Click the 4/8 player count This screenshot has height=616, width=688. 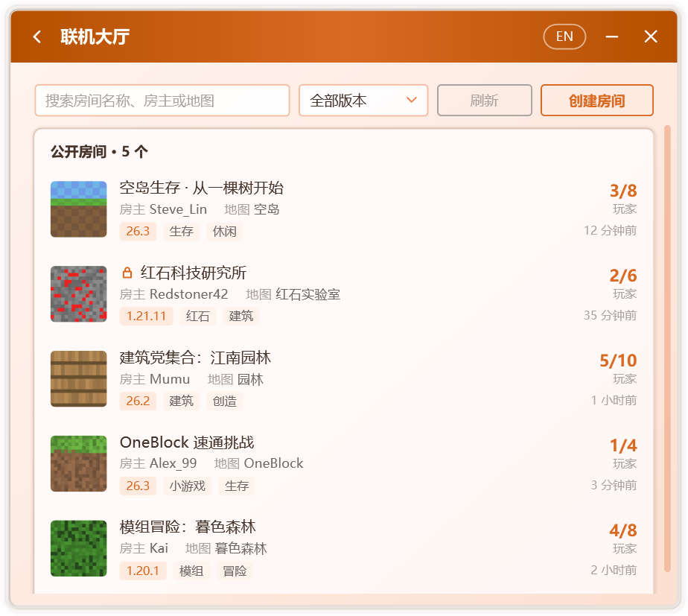click(623, 530)
